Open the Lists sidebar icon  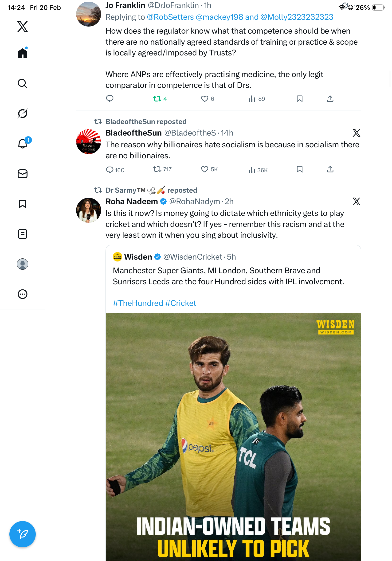pos(23,234)
